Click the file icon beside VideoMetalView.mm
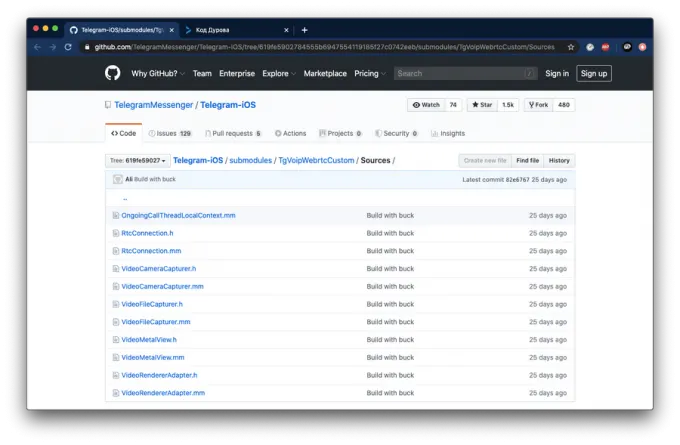 click(115, 357)
